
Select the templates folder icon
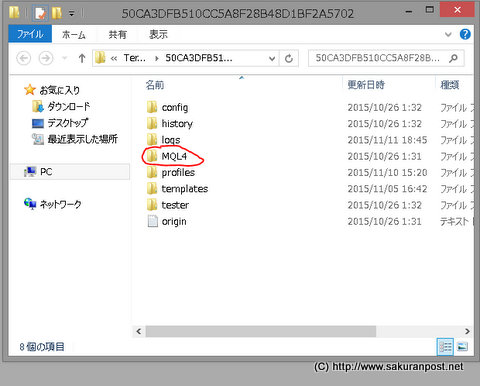pos(152,189)
